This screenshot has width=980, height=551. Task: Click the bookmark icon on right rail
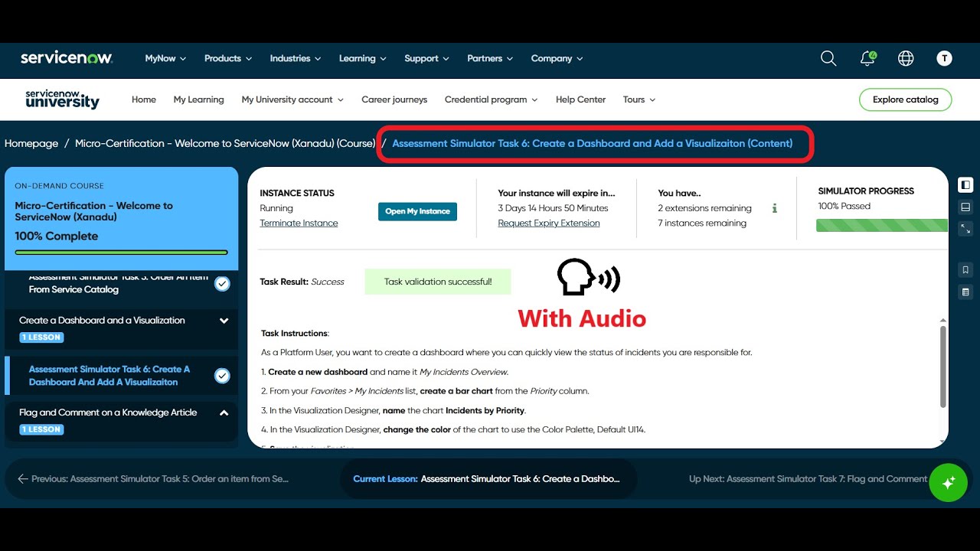965,269
